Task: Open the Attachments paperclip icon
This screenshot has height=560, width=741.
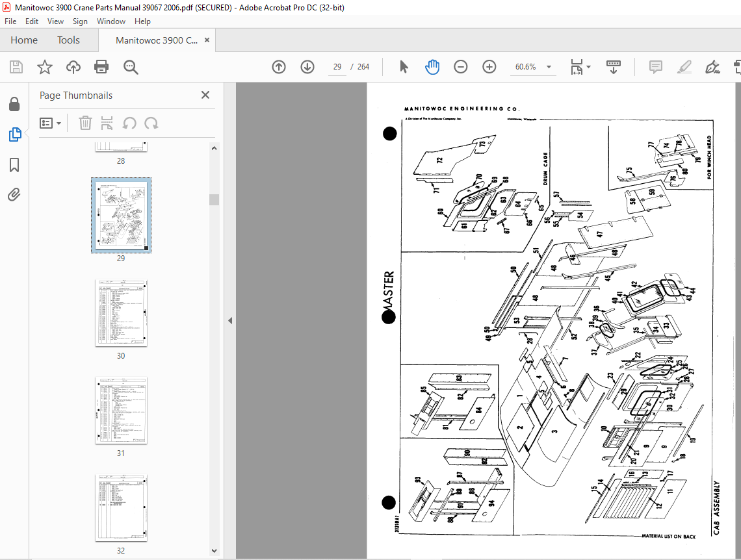Action: (x=14, y=194)
